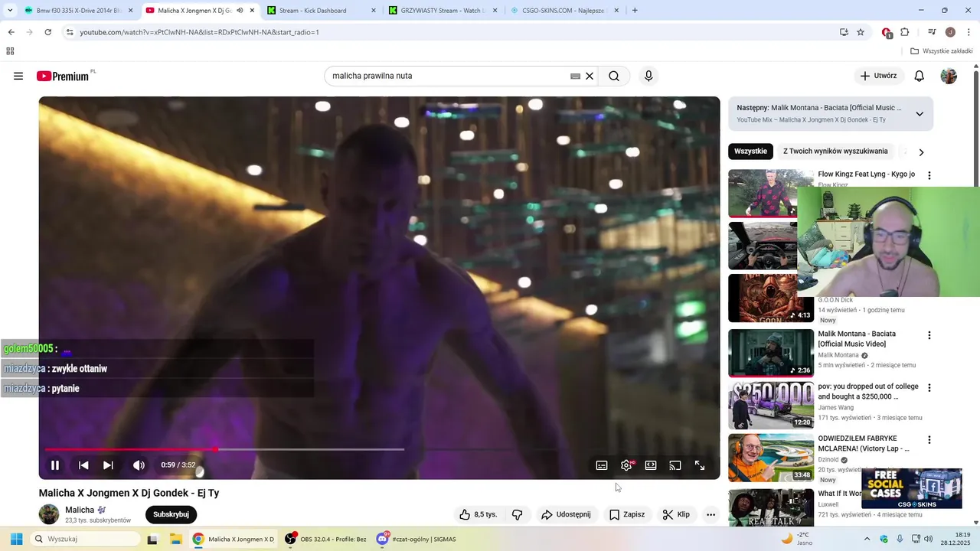Switch to GRZYWIASTY Stream tab
This screenshot has width=980, height=551.
443,11
